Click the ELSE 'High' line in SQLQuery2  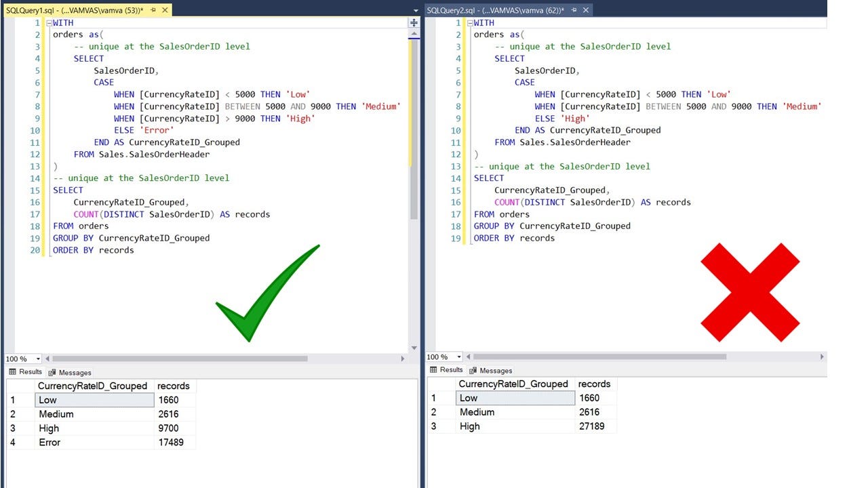[x=562, y=118]
